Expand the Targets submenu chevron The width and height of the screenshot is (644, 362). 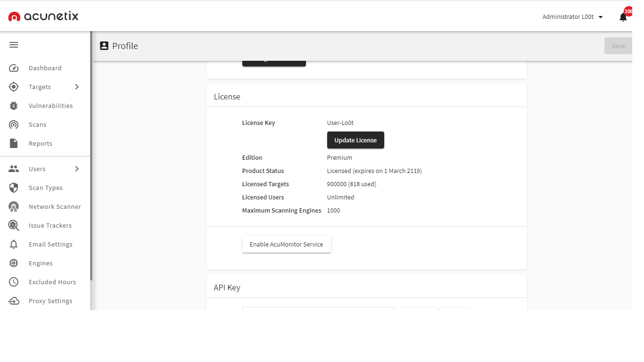point(77,87)
